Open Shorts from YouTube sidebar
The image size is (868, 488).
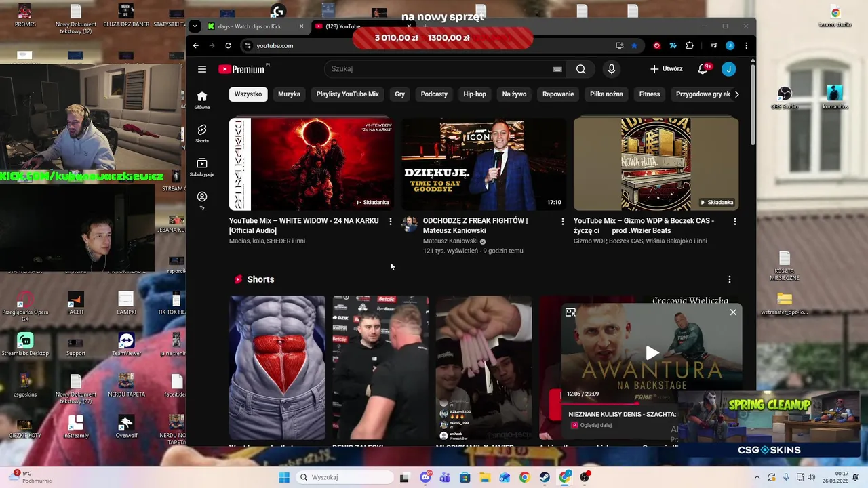[202, 134]
